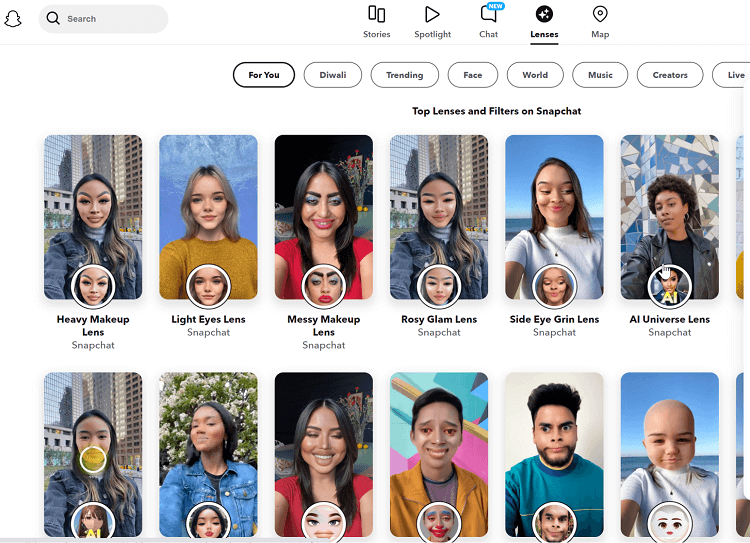
Task: Show Trending lenses
Action: pyautogui.click(x=404, y=75)
